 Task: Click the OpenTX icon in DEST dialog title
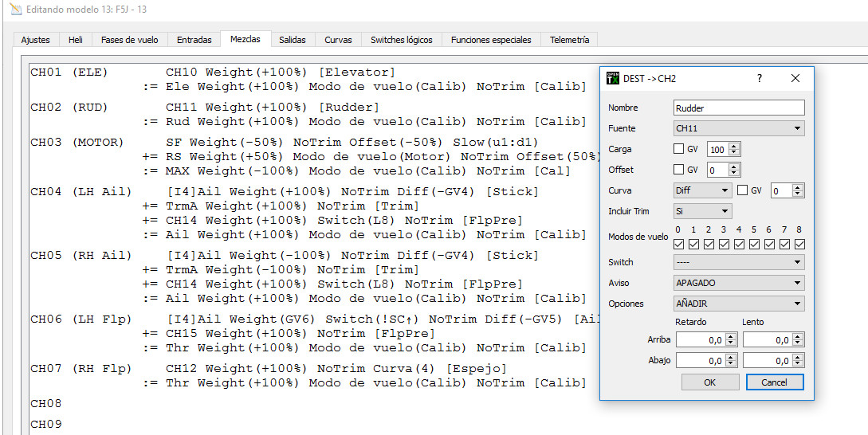[x=613, y=79]
